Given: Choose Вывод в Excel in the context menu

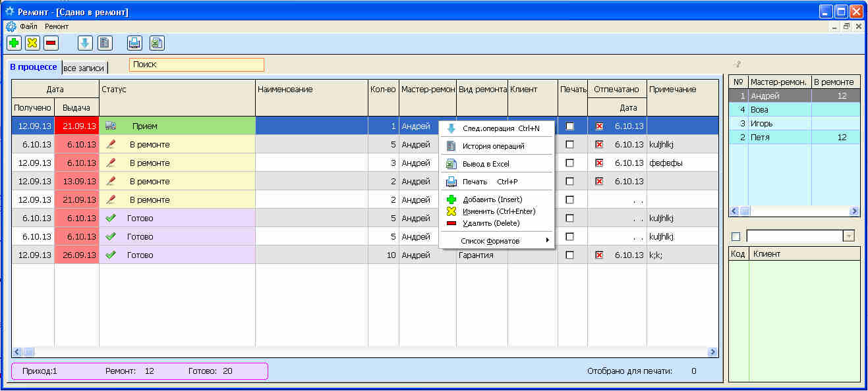Looking at the screenshot, I should pos(485,164).
